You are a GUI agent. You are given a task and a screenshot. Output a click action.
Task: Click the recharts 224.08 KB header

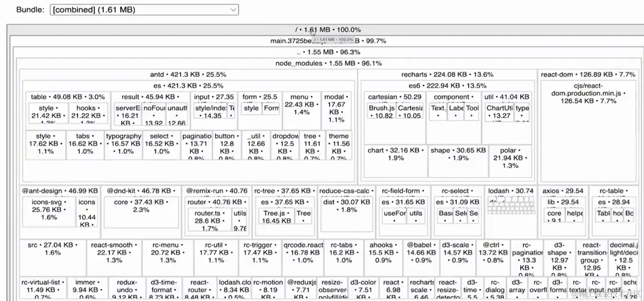447,75
